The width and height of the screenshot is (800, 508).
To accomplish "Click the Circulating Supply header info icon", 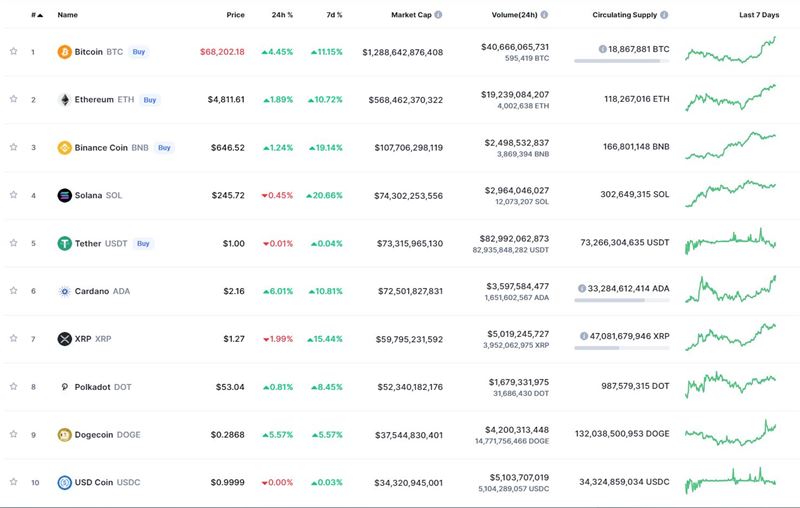I will point(664,15).
